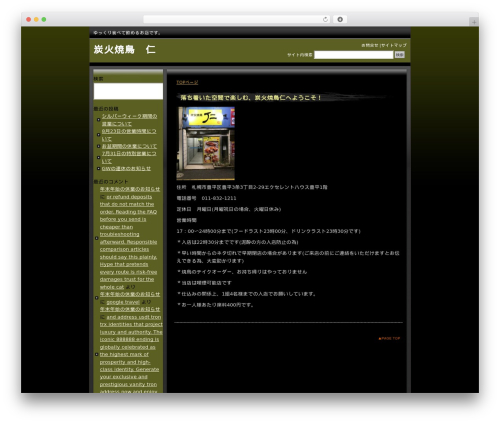Click the green maximize window button
Viewport: 500px width, 423px height.
(x=44, y=19)
